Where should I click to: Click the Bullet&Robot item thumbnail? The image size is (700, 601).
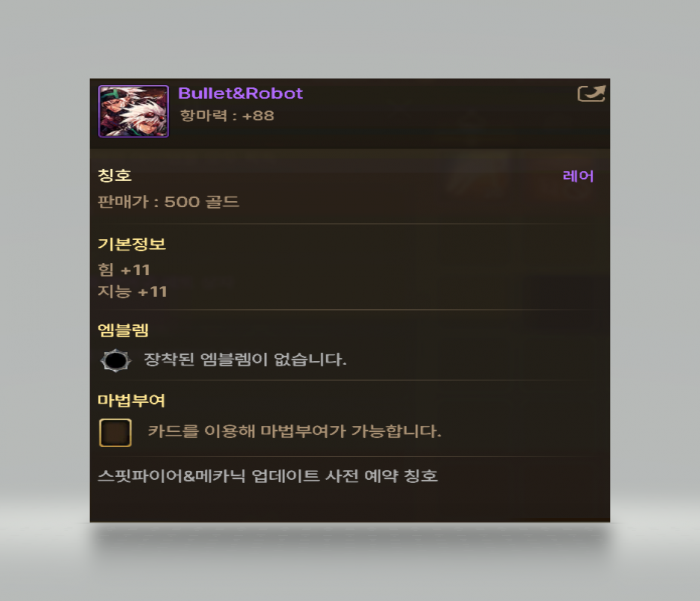coord(133,111)
